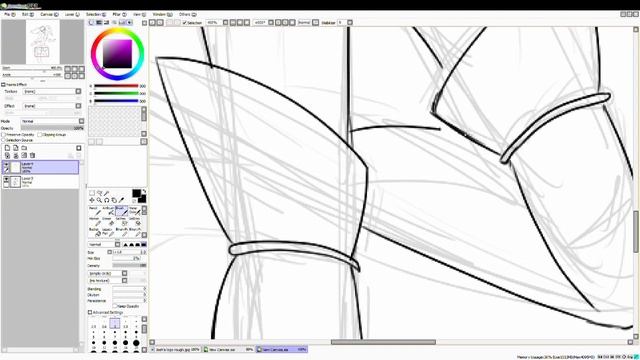Open the Layer menu
640x360 pixels.
click(72, 14)
